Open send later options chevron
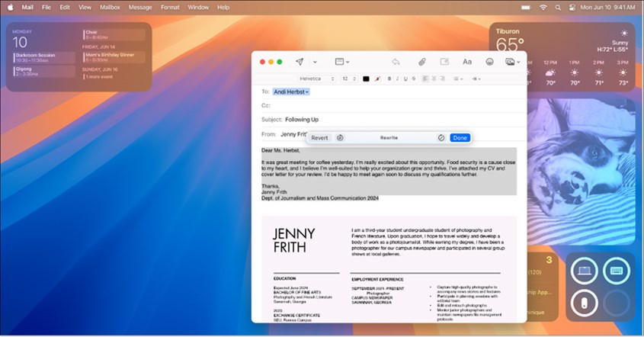The image size is (644, 337). (x=315, y=62)
